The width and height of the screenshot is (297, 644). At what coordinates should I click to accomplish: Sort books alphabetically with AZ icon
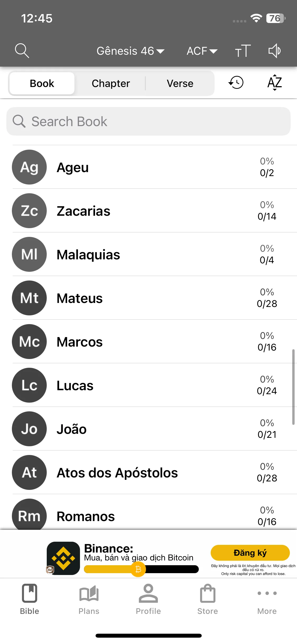pyautogui.click(x=275, y=82)
